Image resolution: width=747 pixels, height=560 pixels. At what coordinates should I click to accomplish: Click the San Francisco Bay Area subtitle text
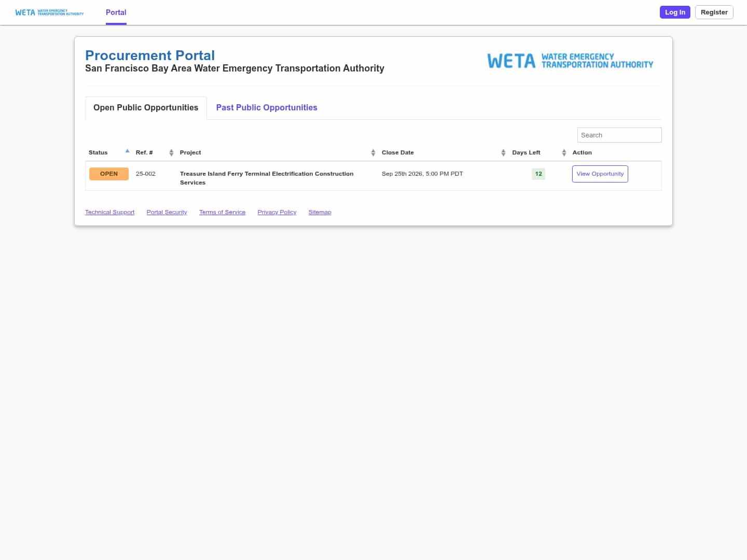(234, 68)
